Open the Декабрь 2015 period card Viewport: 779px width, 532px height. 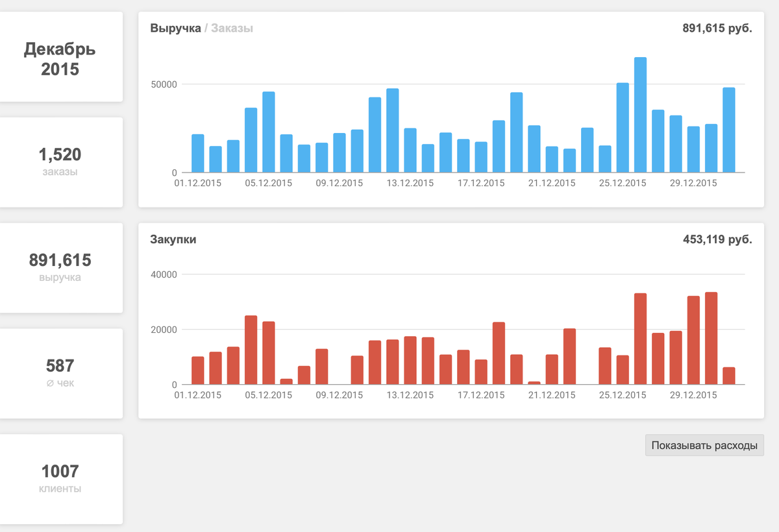click(x=60, y=56)
